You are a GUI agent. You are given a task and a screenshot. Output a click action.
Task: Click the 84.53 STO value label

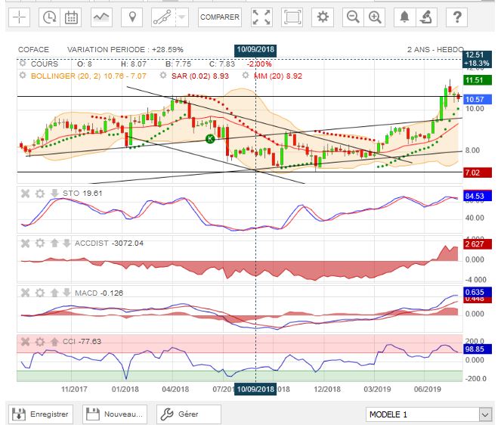(478, 196)
